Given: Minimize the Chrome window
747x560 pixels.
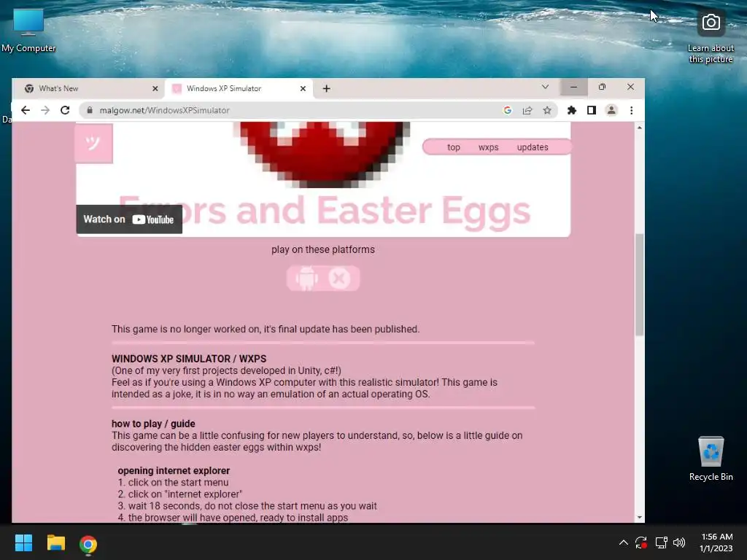Looking at the screenshot, I should pos(573,87).
